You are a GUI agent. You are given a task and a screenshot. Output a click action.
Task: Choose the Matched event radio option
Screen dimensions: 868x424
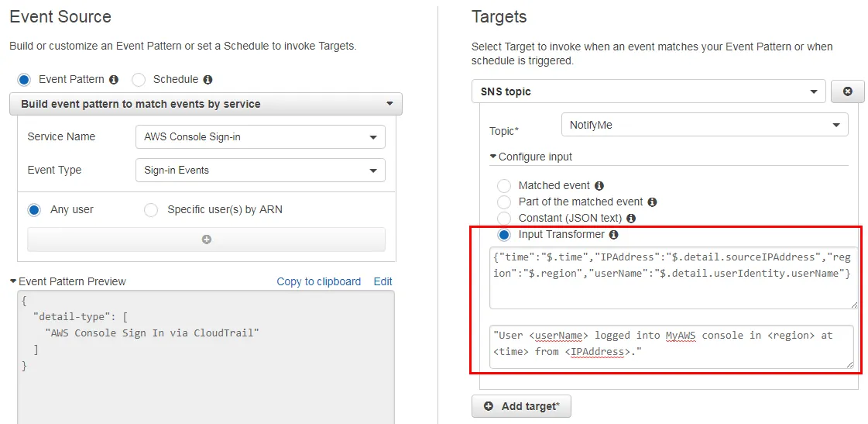click(504, 186)
